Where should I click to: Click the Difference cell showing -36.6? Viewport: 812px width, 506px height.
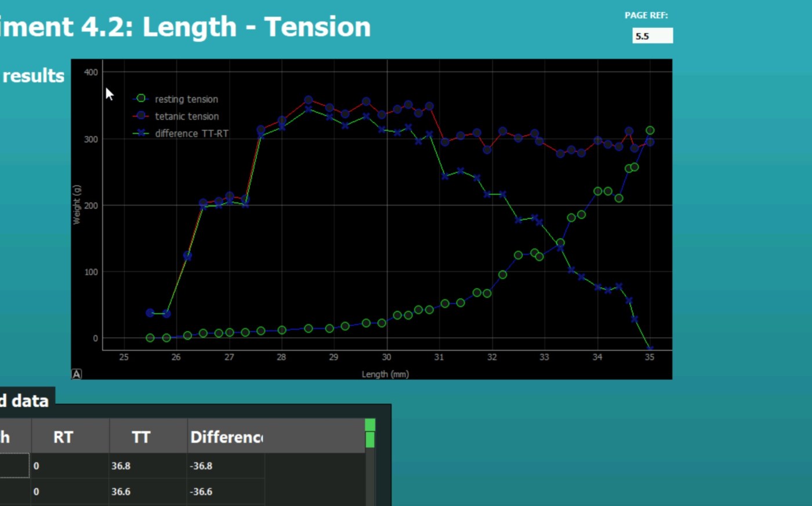click(225, 491)
